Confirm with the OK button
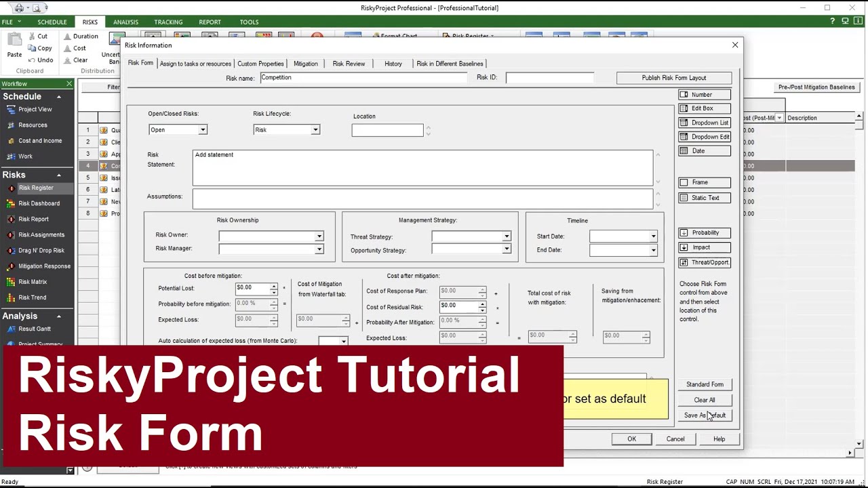The height and width of the screenshot is (488, 868). (x=631, y=439)
